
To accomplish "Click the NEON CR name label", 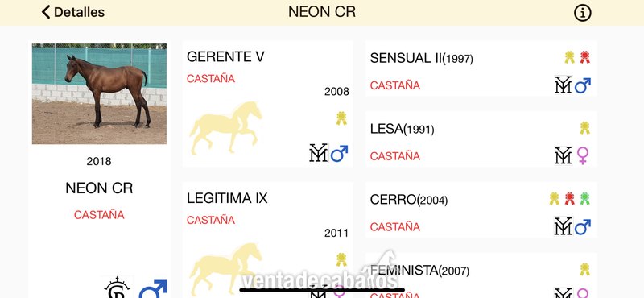I will [99, 188].
